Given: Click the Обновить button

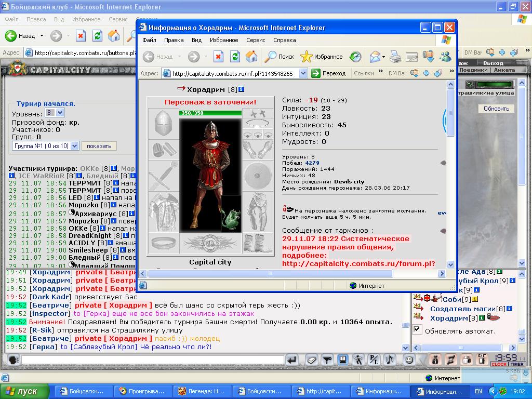Looking at the screenshot, I should point(496,109).
